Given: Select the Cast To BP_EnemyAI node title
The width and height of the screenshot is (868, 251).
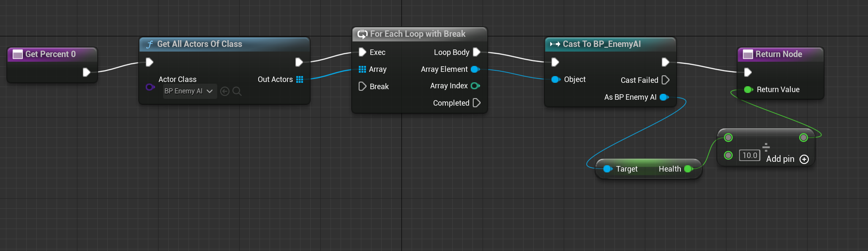Looking at the screenshot, I should (602, 44).
